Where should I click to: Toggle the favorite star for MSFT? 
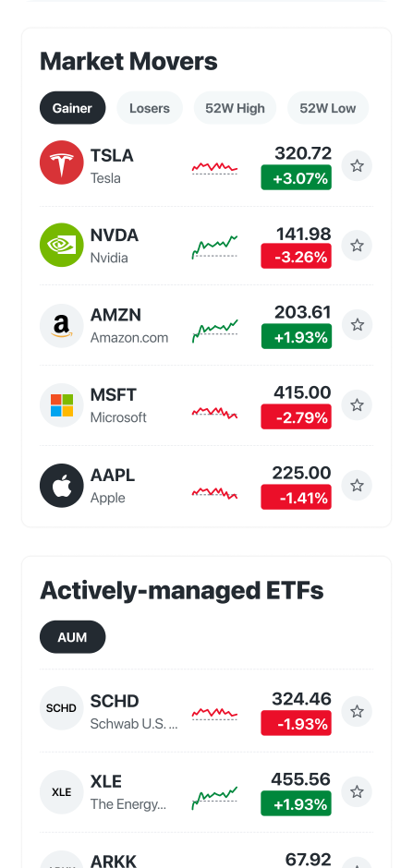pos(357,405)
